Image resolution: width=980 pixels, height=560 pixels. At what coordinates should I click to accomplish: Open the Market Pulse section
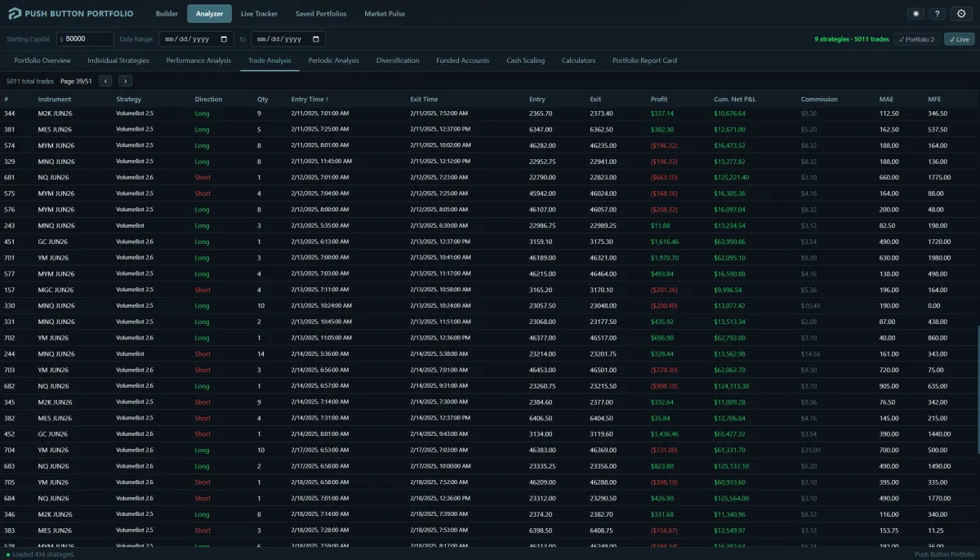tap(385, 14)
